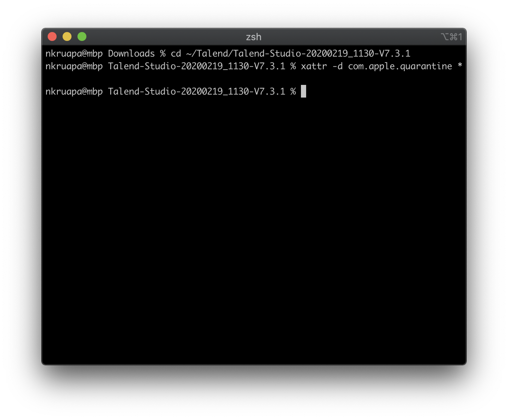This screenshot has width=508, height=420.
Task: Click nkruapa@mbp on the xattr line
Action: pos(74,66)
